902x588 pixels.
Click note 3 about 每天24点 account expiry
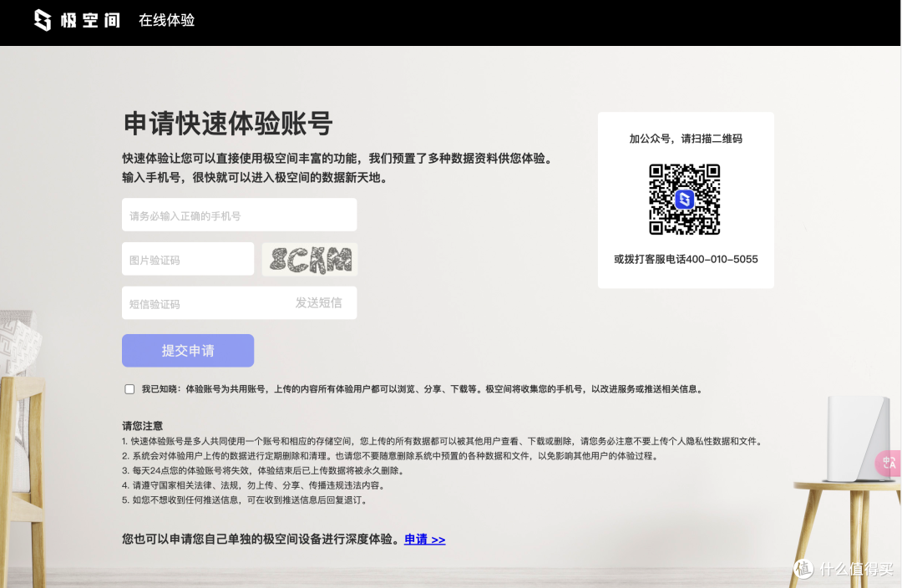[265, 470]
